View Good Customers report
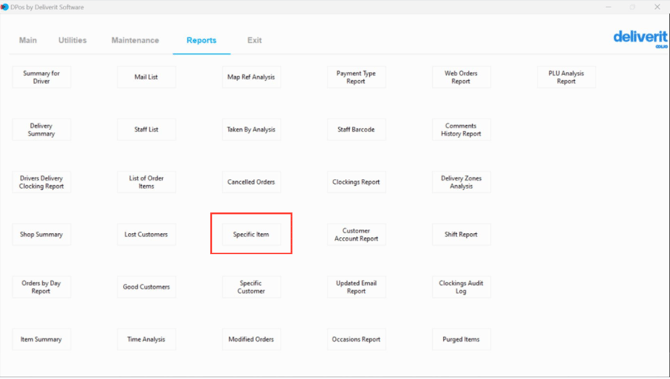 point(146,287)
